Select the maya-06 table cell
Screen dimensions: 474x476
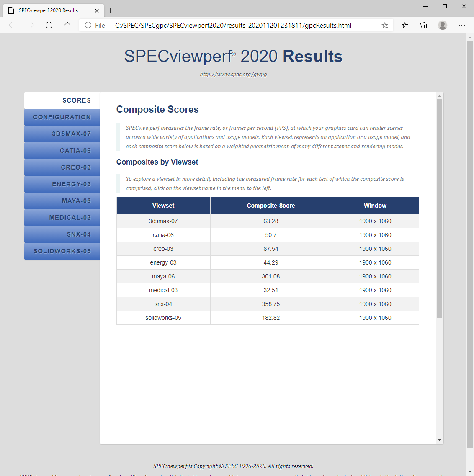163,276
